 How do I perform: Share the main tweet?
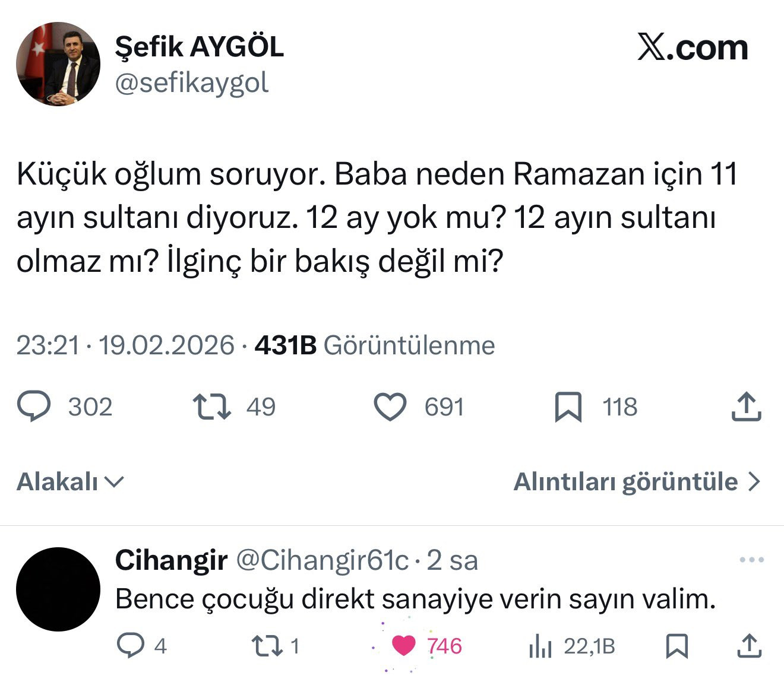pyautogui.click(x=746, y=407)
